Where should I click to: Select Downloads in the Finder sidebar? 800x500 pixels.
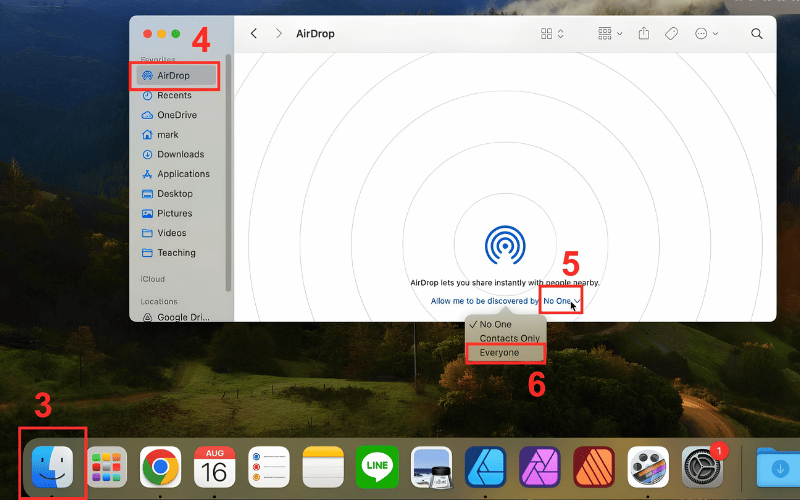point(177,154)
